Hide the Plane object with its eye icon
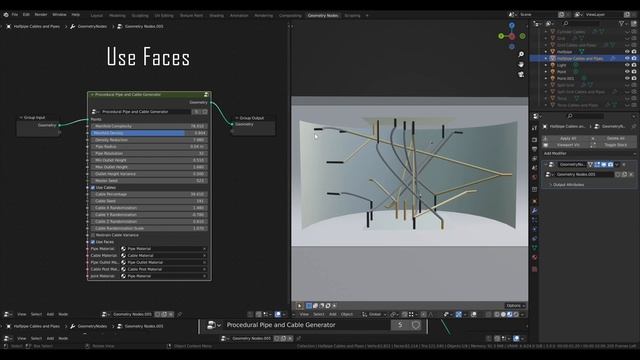The image size is (640, 360). click(x=627, y=71)
